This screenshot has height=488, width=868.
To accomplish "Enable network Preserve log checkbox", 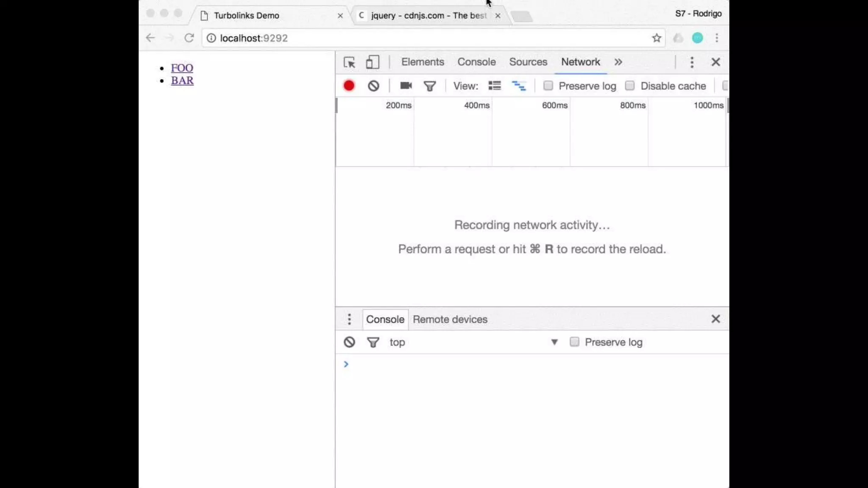I will pos(548,86).
